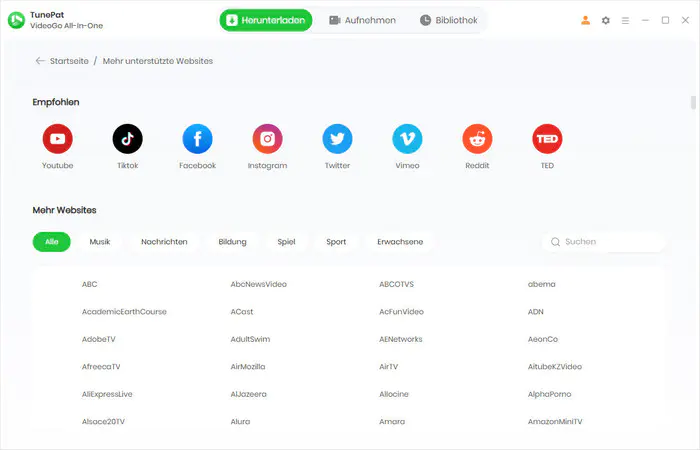Image resolution: width=700 pixels, height=450 pixels.
Task: Open the AbcNewsVideo entry
Action: (258, 284)
